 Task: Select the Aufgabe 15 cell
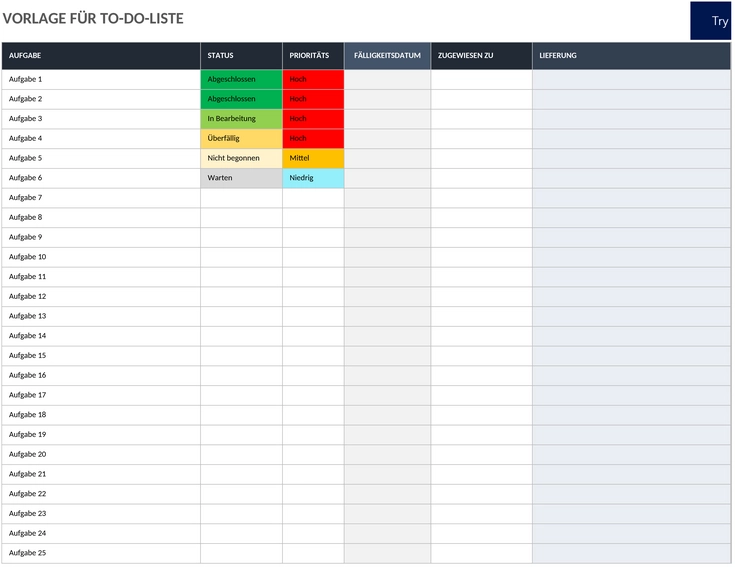[101, 356]
